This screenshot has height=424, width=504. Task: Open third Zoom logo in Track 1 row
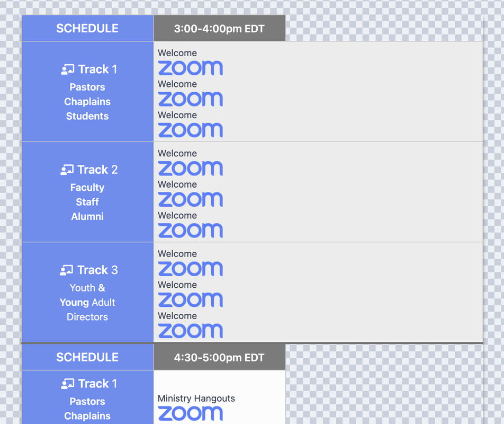(190, 130)
